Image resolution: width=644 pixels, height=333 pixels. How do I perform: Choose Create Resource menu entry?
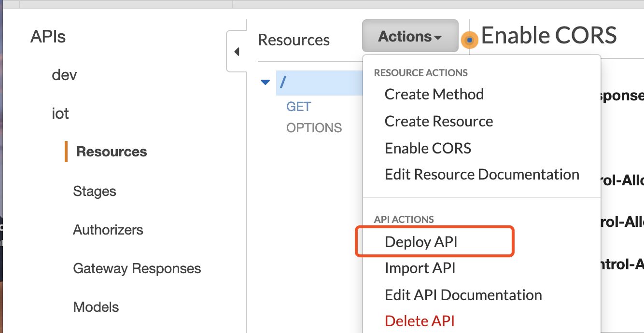click(x=438, y=121)
